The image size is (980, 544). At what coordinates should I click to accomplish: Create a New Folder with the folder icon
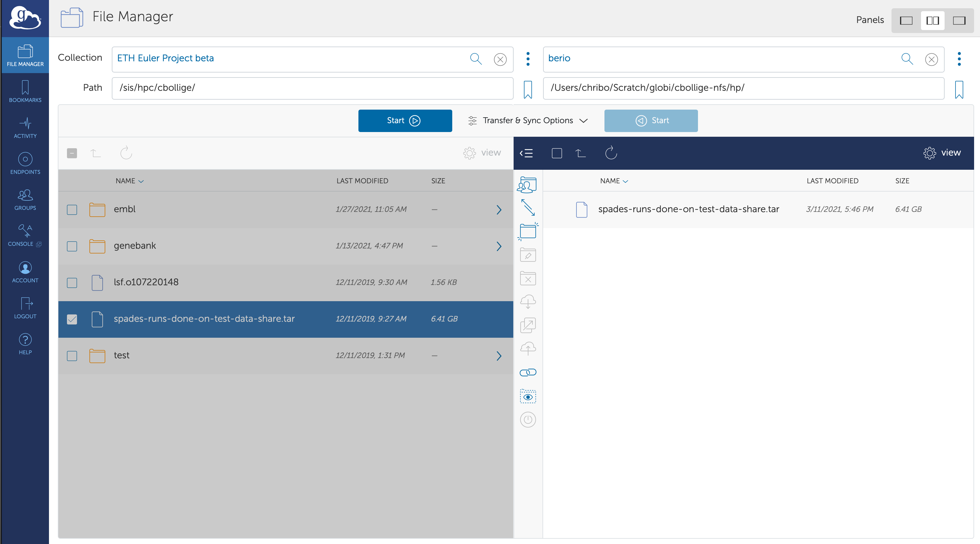(x=528, y=232)
